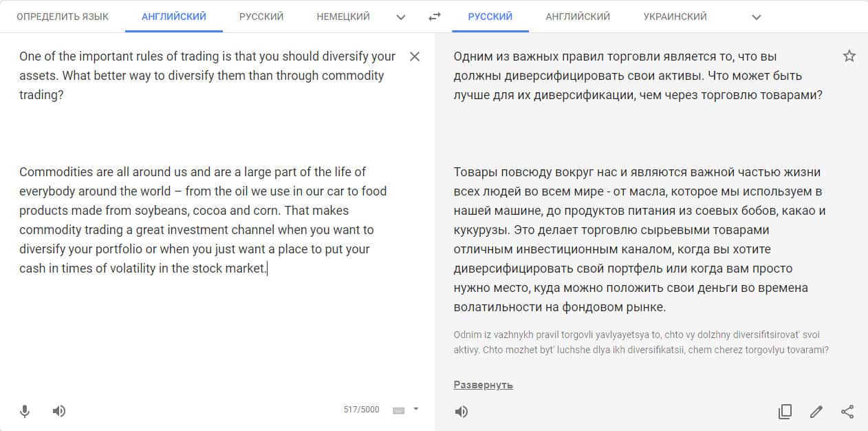The width and height of the screenshot is (868, 431).
Task: Suggest an edit with the pencil icon
Action: click(816, 412)
